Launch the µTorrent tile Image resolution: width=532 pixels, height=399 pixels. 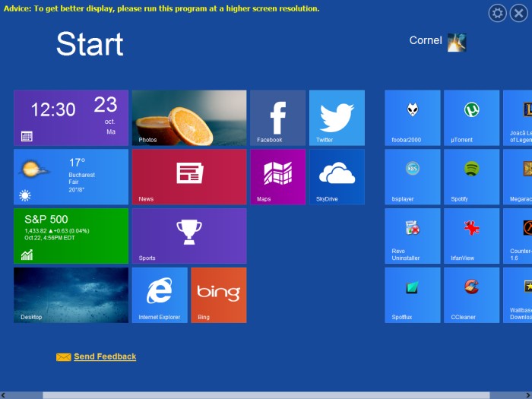point(472,118)
